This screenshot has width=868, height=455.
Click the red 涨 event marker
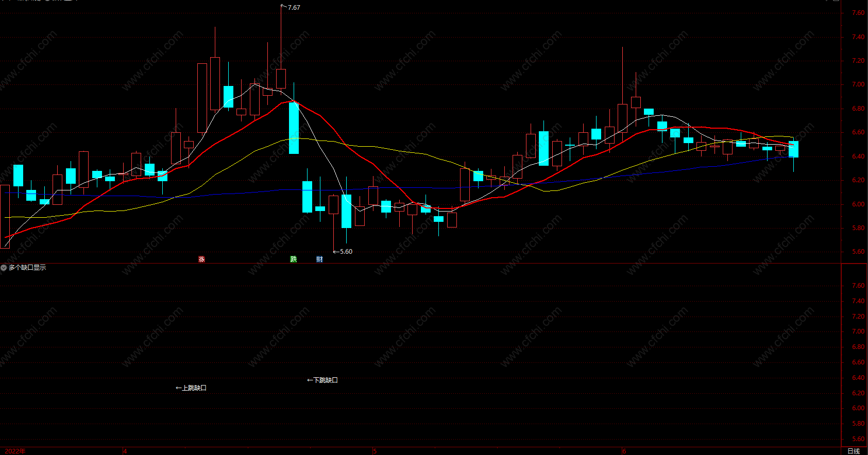201,259
